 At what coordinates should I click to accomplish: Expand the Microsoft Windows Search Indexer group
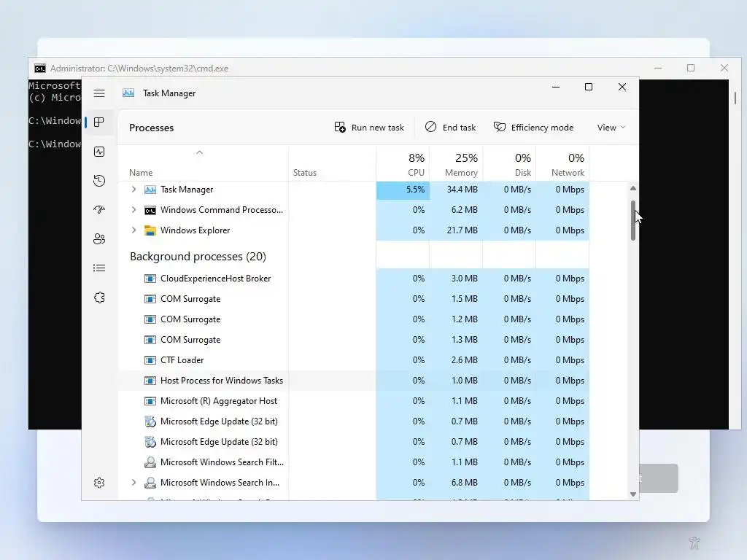pyautogui.click(x=134, y=483)
